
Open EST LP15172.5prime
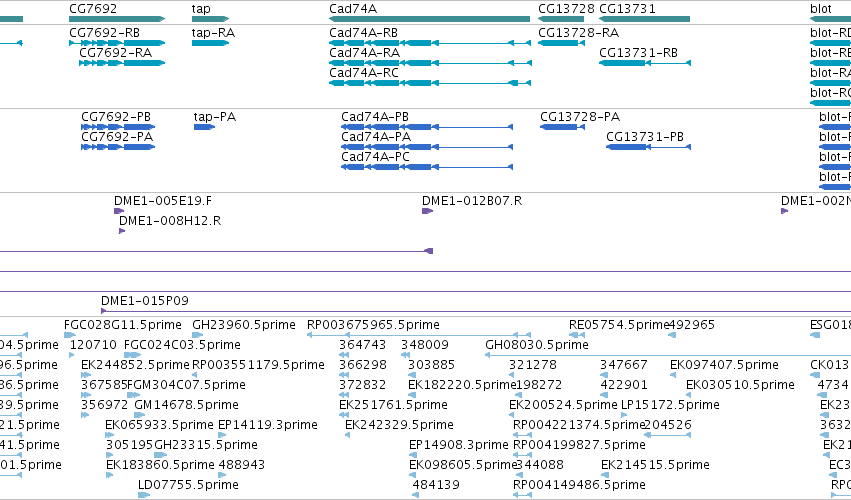pos(670,405)
